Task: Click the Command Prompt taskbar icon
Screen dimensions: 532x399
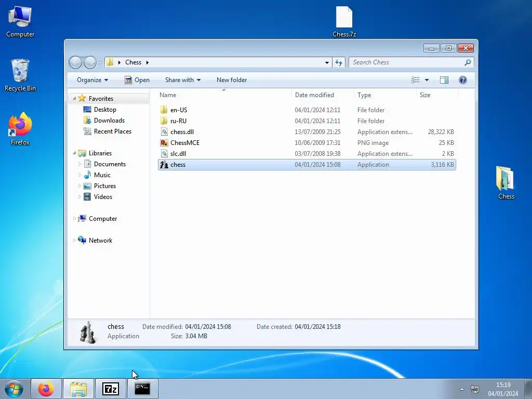Action: click(142, 389)
